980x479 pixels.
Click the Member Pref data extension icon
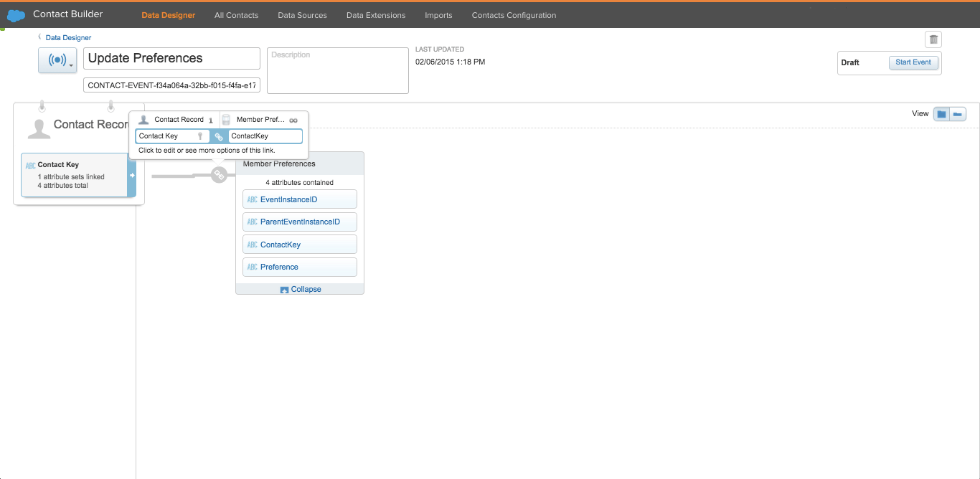226,119
